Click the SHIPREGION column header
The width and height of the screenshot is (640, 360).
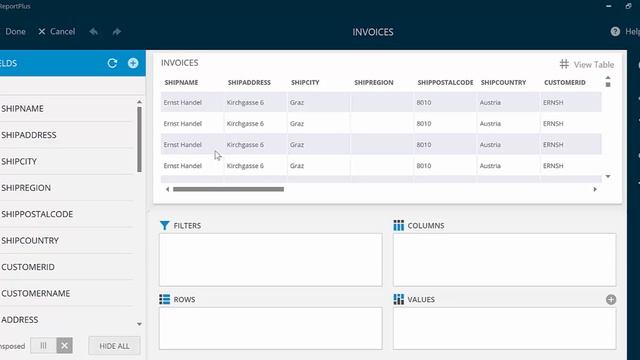[373, 82]
